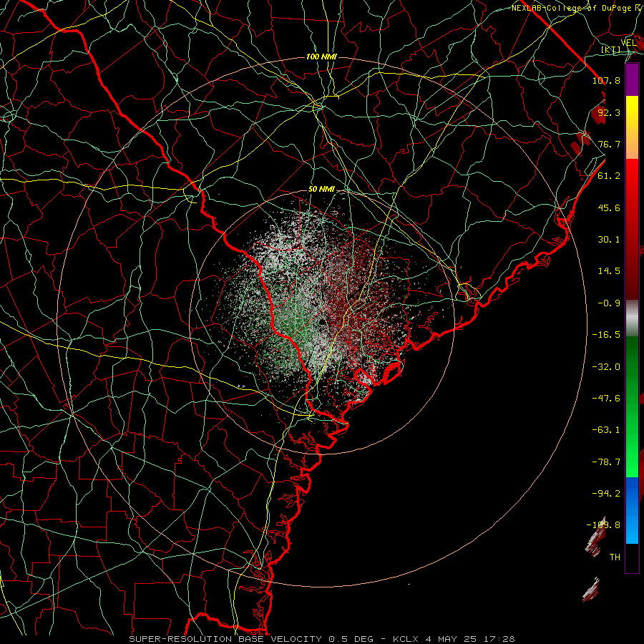This screenshot has height=644, width=644.
Task: Click the -0.9 velocity scale value
Action: [609, 303]
